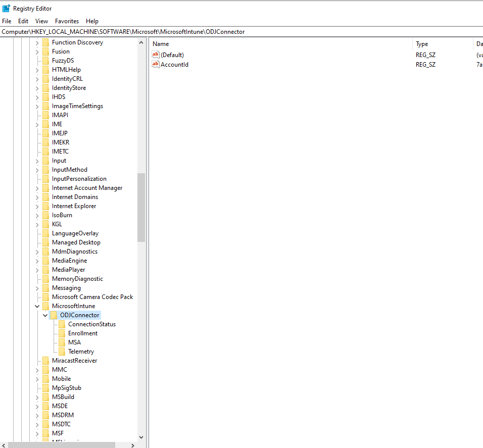Click the IdentityStore folder icon
This screenshot has width=483, height=448.
point(45,88)
